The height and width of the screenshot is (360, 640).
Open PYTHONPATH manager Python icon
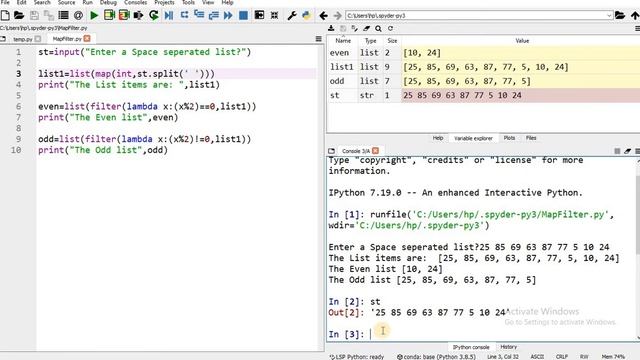click(x=306, y=16)
